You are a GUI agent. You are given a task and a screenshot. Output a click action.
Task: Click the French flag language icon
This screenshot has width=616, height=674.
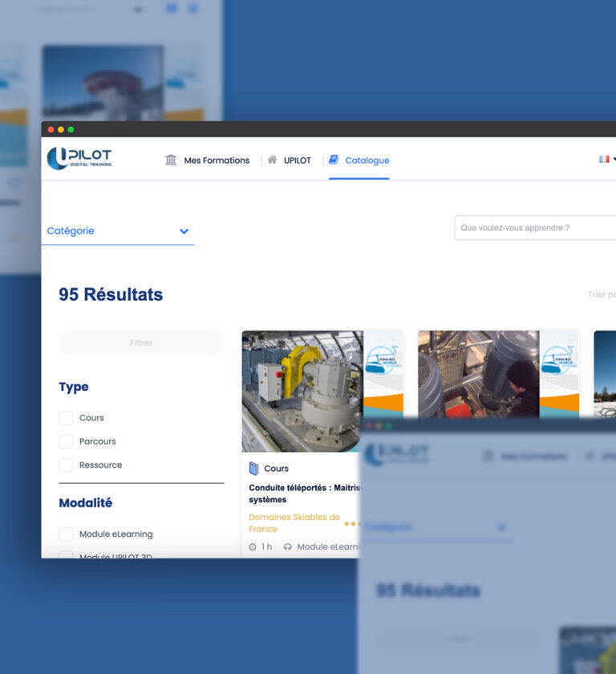pyautogui.click(x=604, y=159)
